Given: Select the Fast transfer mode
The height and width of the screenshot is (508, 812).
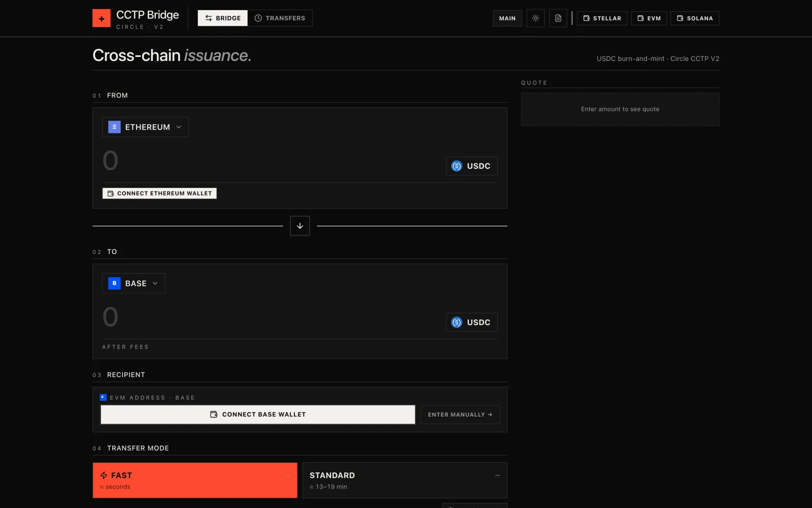Looking at the screenshot, I should pyautogui.click(x=195, y=481).
